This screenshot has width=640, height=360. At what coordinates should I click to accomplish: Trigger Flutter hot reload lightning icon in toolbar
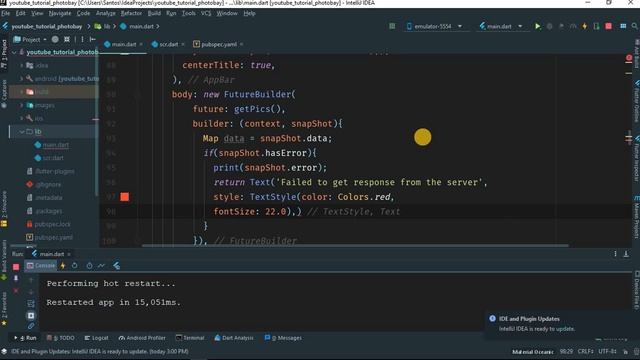point(584,26)
